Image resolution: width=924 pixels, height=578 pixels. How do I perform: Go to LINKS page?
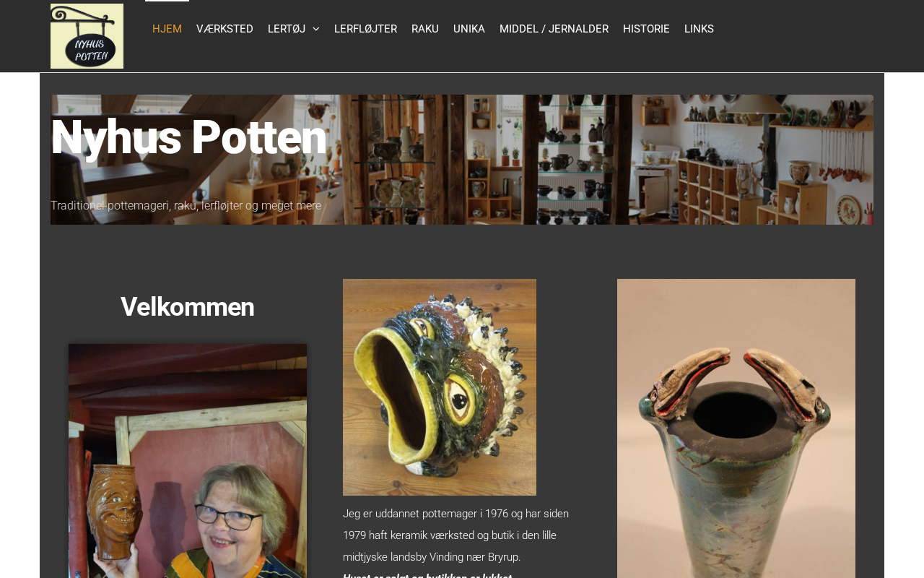point(699,29)
